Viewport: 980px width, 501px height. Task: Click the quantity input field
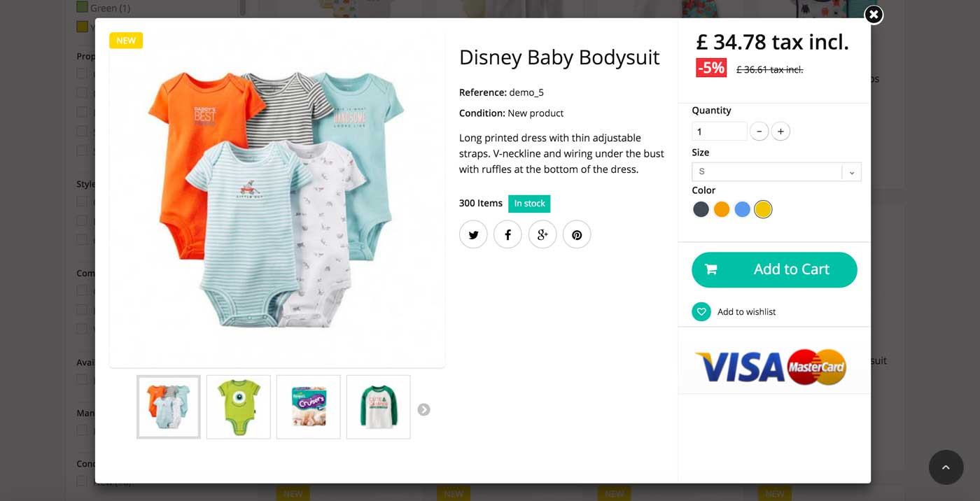(x=720, y=132)
